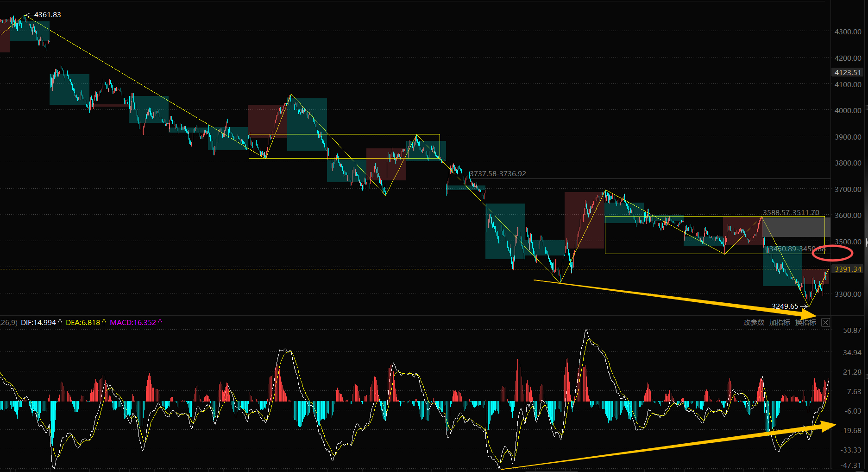Select the 3737.58-3736.92 gap label
Image resolution: width=868 pixels, height=472 pixels.
pyautogui.click(x=498, y=174)
